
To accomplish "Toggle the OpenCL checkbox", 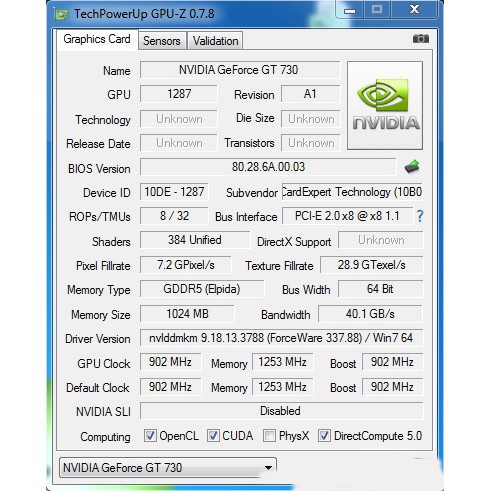I will (x=150, y=436).
